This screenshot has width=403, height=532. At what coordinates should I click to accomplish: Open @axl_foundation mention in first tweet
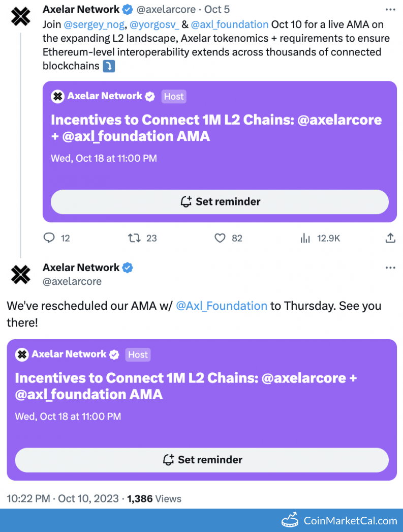coord(230,24)
